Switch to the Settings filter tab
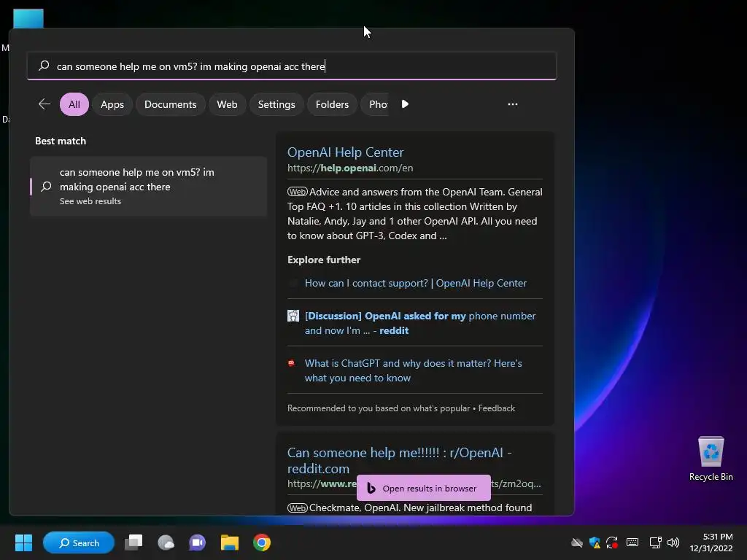The width and height of the screenshot is (747, 560). [276, 104]
